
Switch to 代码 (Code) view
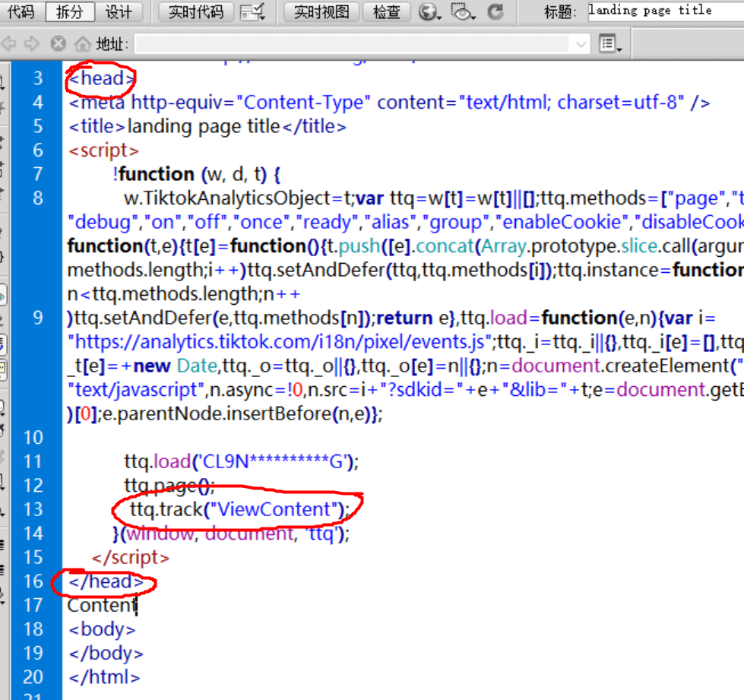[21, 11]
